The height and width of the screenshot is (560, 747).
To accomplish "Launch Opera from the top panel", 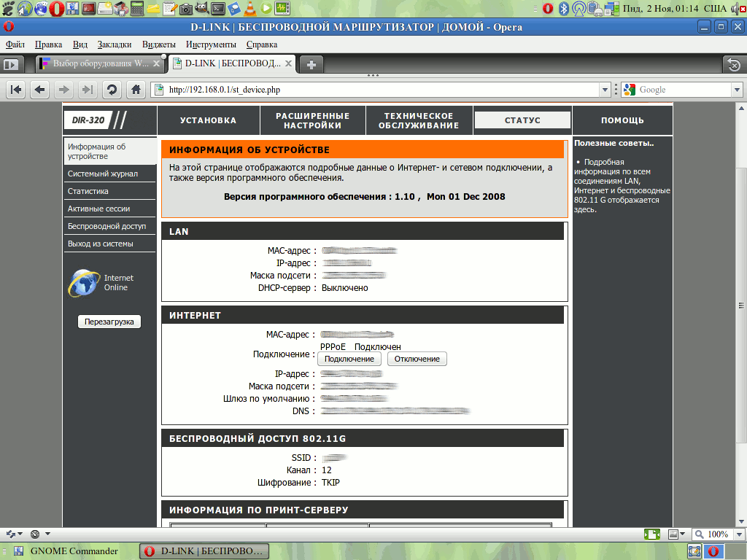I will 57,8.
